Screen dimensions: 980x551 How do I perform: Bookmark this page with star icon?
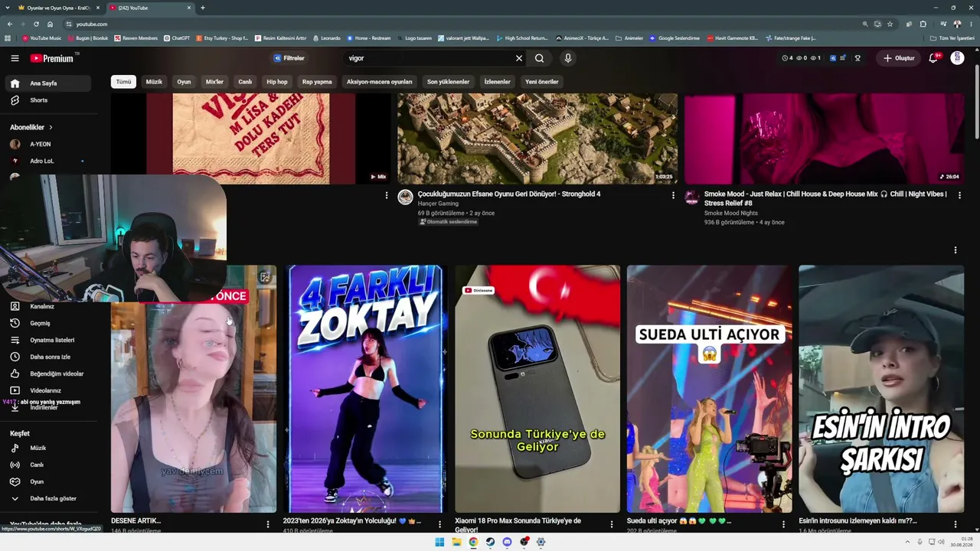890,24
